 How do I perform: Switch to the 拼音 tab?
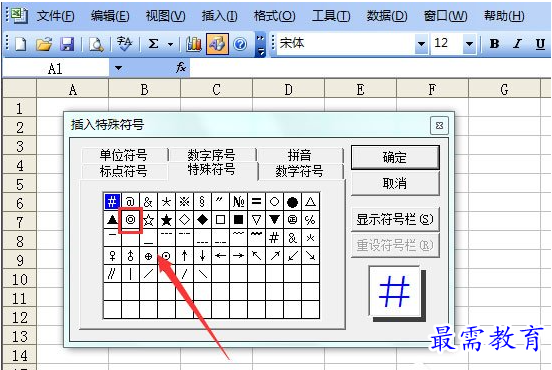300,155
